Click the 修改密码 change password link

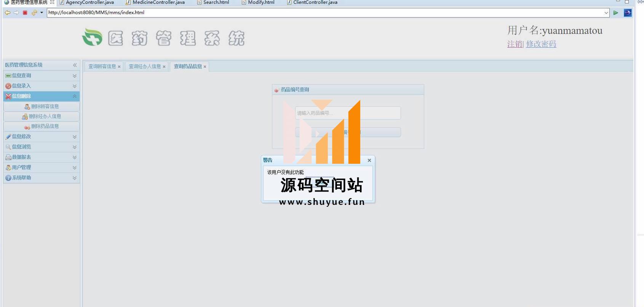pos(541,44)
